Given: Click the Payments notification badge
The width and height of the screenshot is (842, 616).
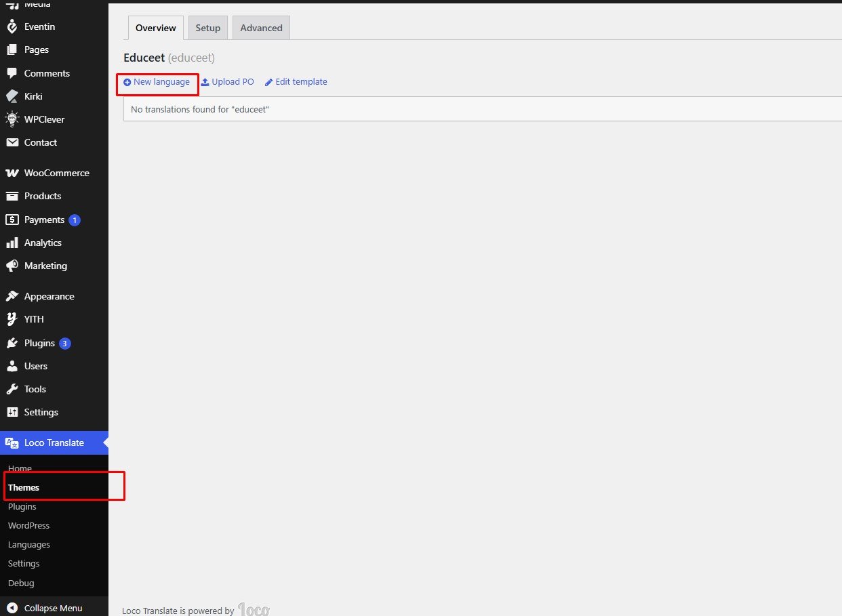Looking at the screenshot, I should pyautogui.click(x=75, y=220).
